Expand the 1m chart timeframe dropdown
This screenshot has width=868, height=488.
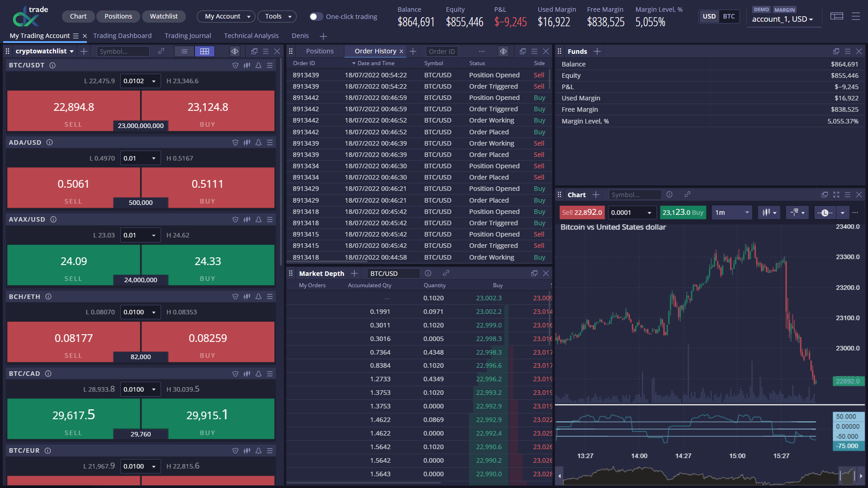click(731, 213)
